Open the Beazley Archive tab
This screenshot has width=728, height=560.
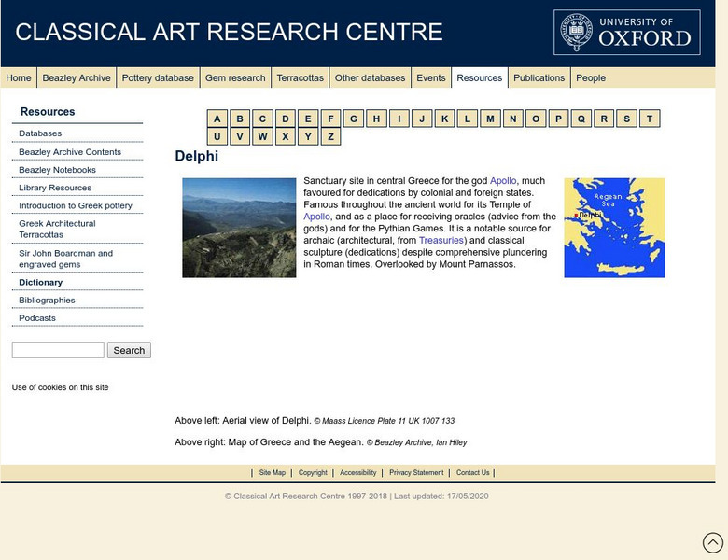tap(77, 78)
